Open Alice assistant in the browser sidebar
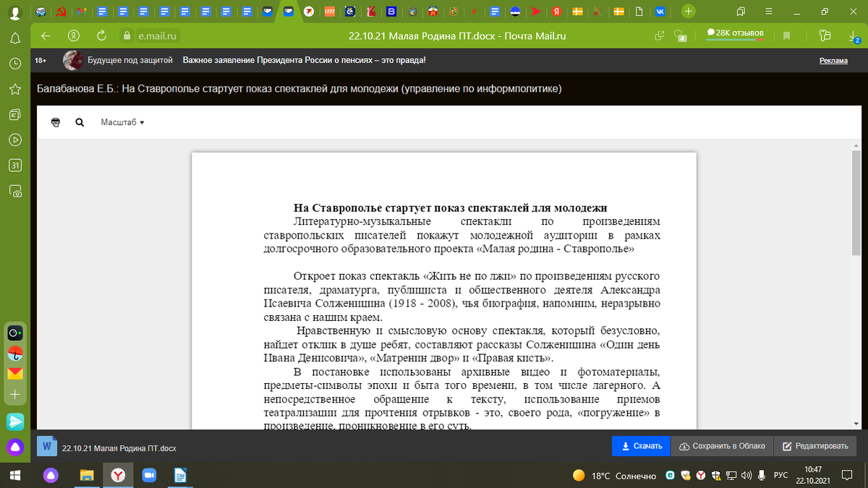 (x=15, y=447)
